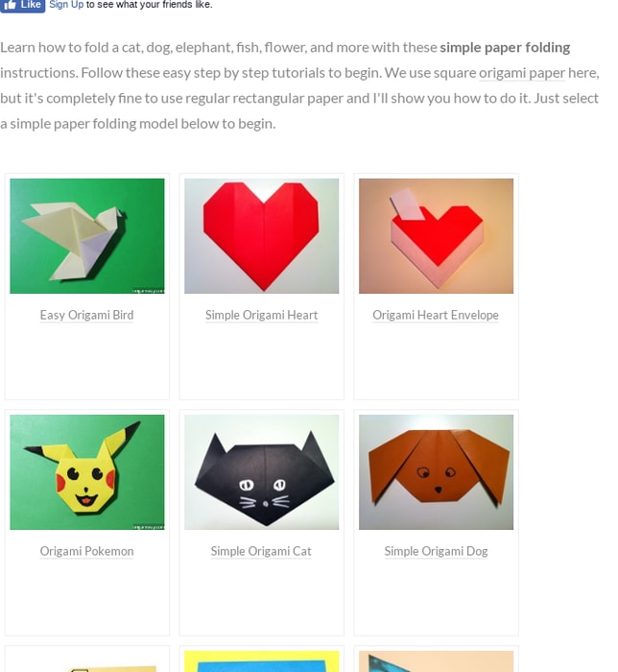
Task: Select the bottom-right partially visible thumbnail
Action: click(x=436, y=661)
